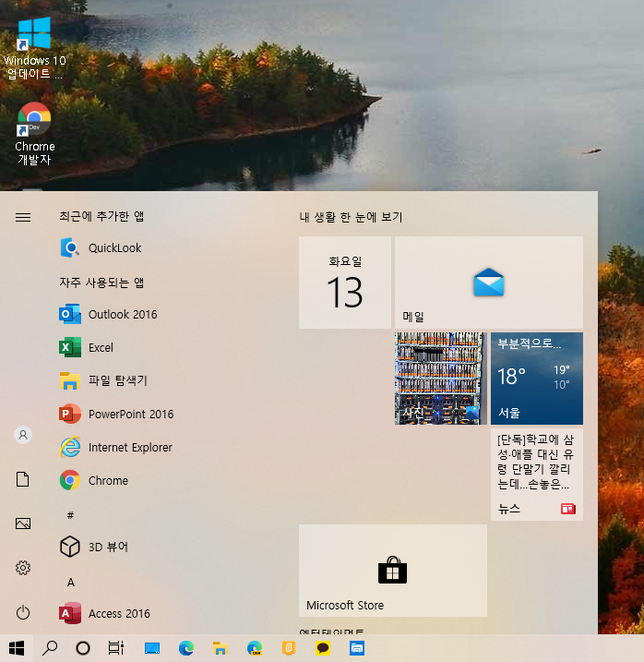
Task: Open the Microsoft Store tile
Action: [x=392, y=571]
